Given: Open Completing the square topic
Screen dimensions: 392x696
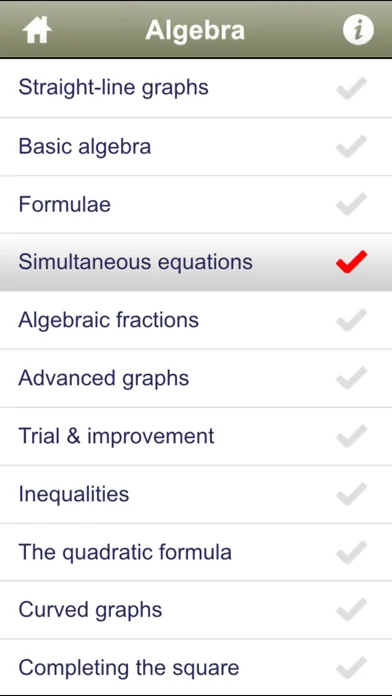Looking at the screenshot, I should 196,667.
